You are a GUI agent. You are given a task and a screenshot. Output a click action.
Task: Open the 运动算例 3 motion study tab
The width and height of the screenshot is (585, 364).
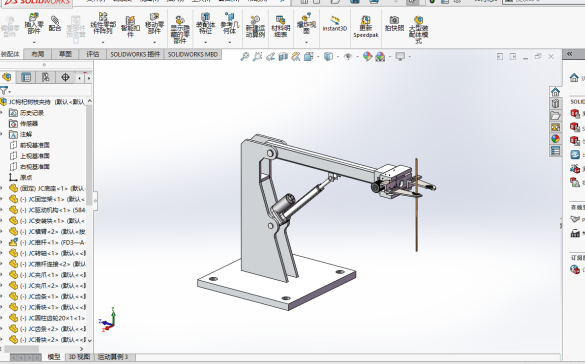click(x=113, y=357)
